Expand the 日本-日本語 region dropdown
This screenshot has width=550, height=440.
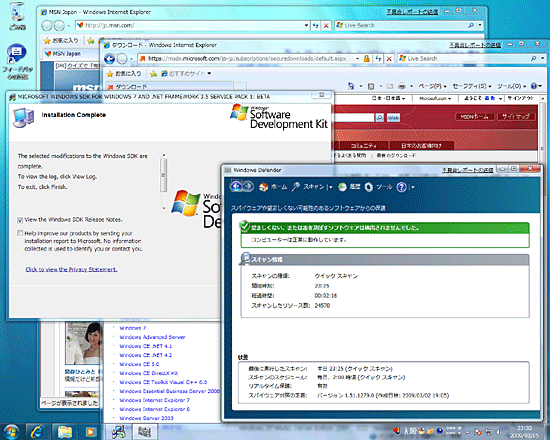tap(388, 99)
